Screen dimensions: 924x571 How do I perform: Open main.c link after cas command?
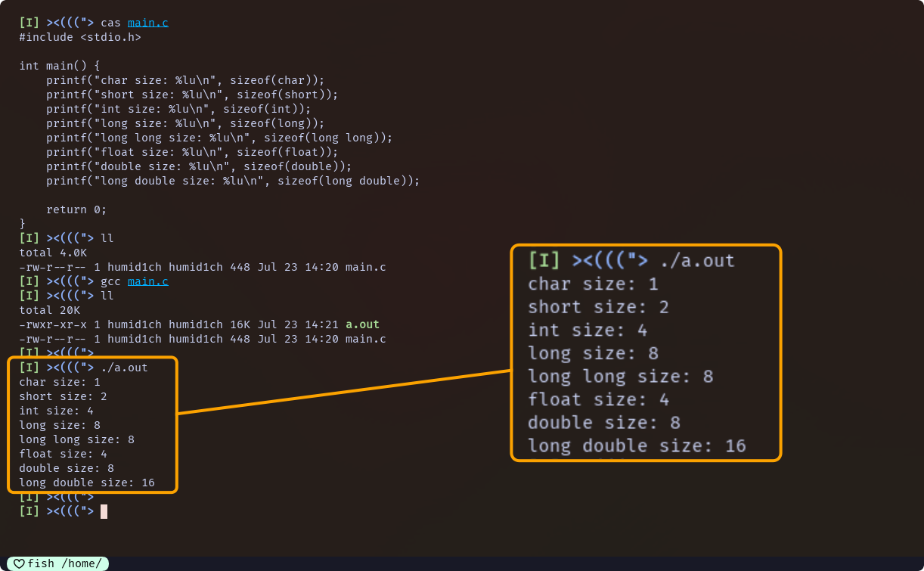[x=148, y=23]
